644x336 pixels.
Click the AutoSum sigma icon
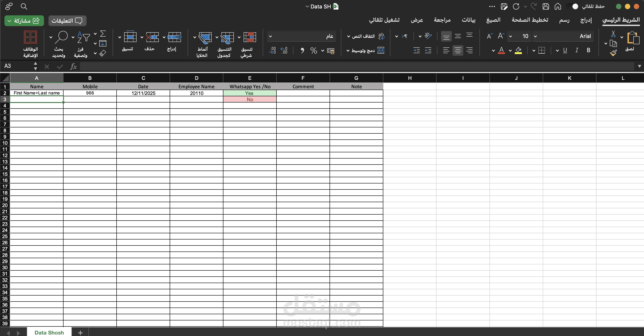click(103, 34)
